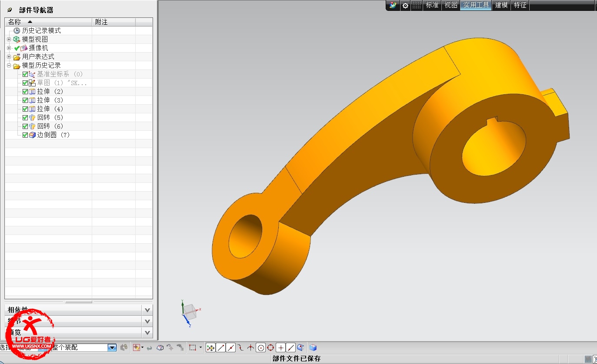Click the 历史记录模式 clock icon
The width and height of the screenshot is (597, 364).
17,30
